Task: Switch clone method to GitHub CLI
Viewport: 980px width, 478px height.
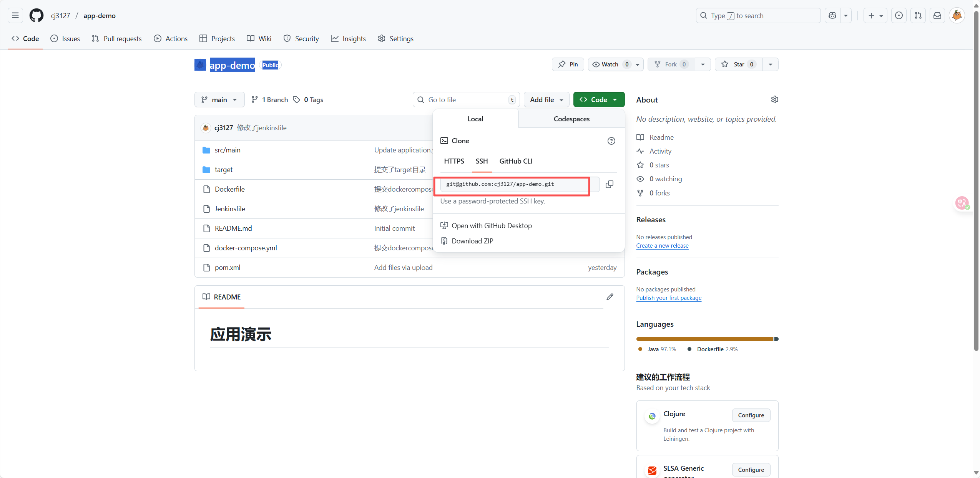Action: click(x=516, y=161)
